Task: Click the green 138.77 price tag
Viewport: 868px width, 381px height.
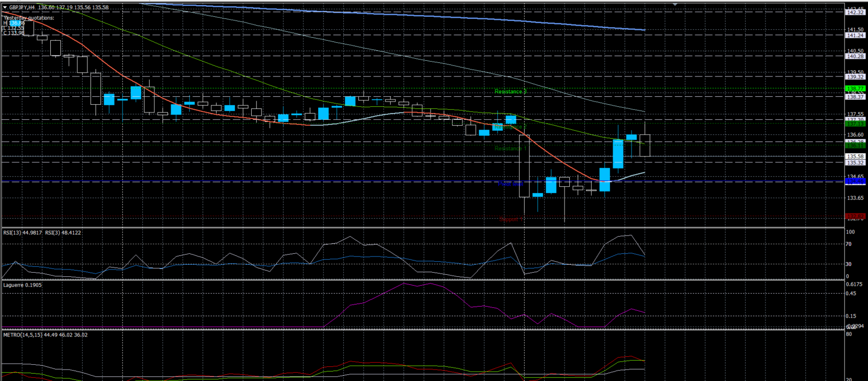Action: pos(855,89)
